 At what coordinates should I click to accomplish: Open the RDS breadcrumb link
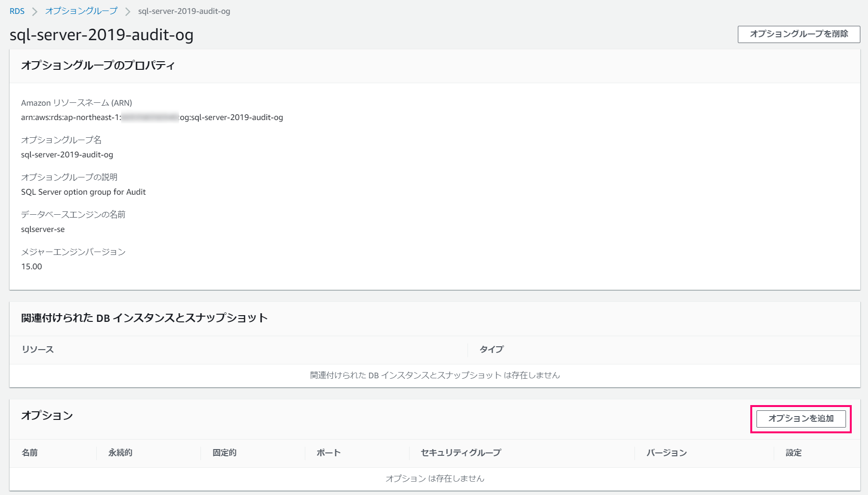(17, 11)
